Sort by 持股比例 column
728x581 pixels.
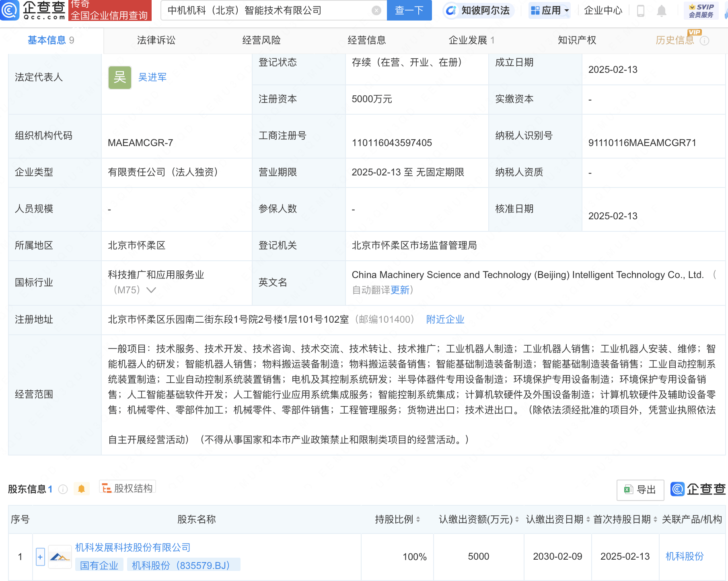tap(418, 519)
